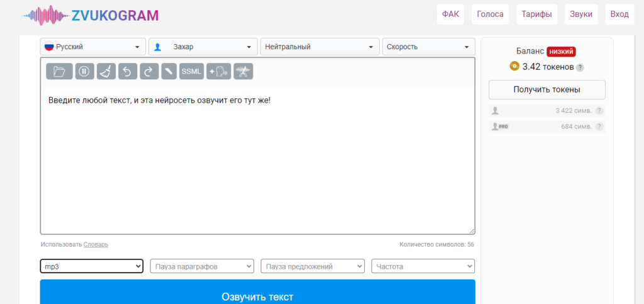The image size is (644, 304).
Task: Click the Словарь link
Action: point(96,244)
